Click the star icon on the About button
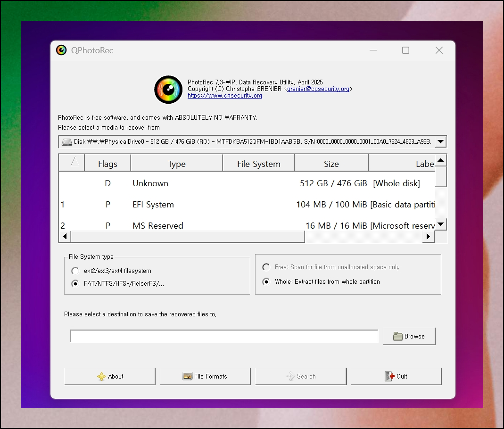 (x=101, y=376)
